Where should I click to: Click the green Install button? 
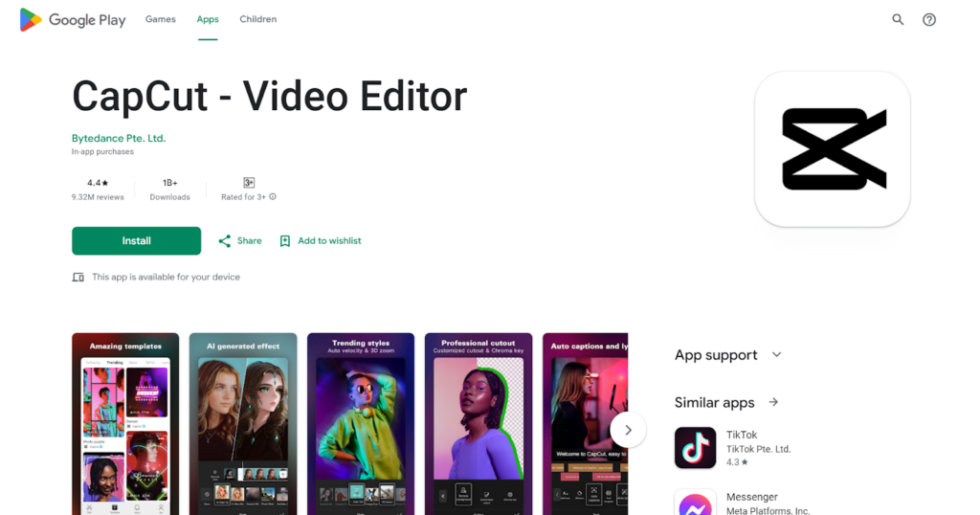tap(136, 240)
